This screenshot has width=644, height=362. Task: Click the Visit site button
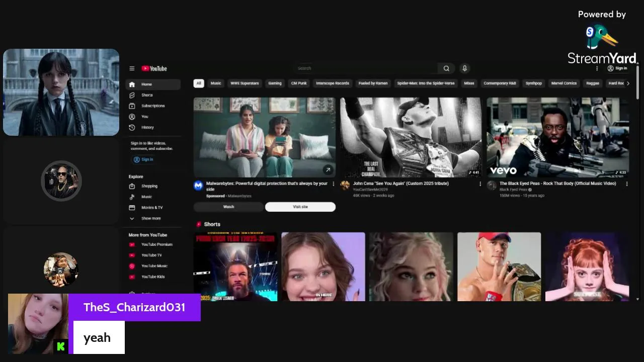pos(300,207)
